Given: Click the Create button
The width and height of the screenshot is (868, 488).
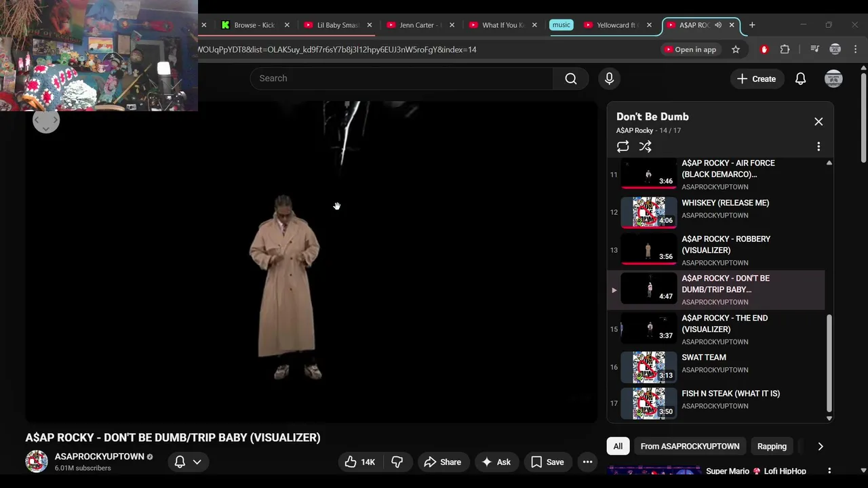Looking at the screenshot, I should pos(756,79).
